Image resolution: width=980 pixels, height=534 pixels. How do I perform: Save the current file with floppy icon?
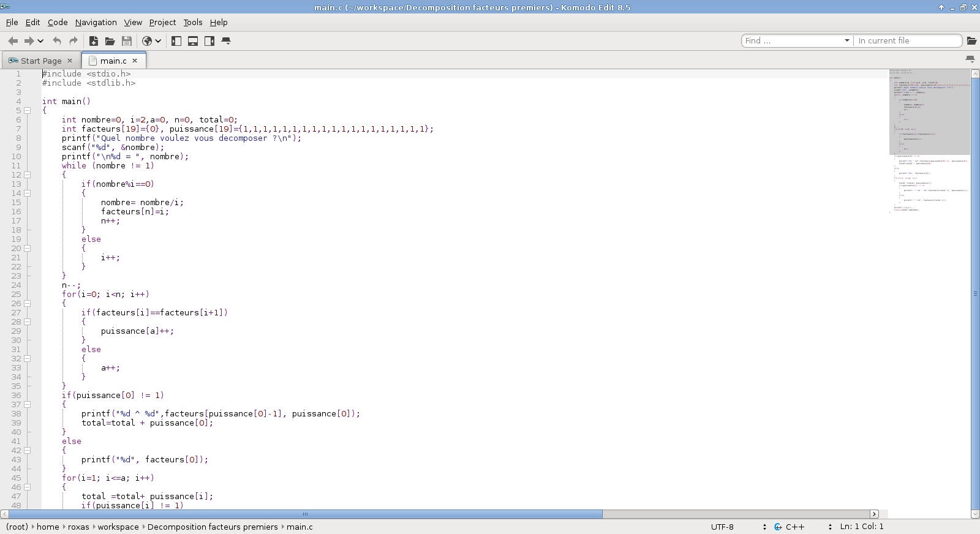point(127,41)
